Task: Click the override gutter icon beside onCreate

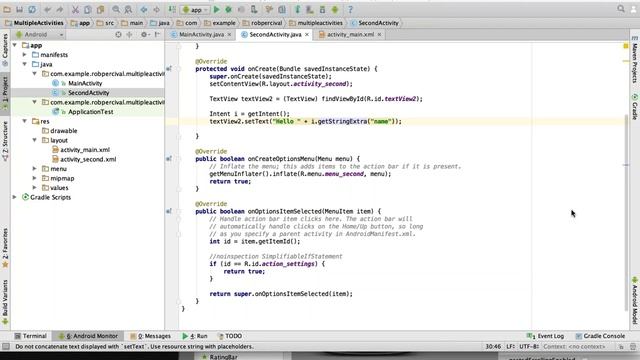Action: 169,69
